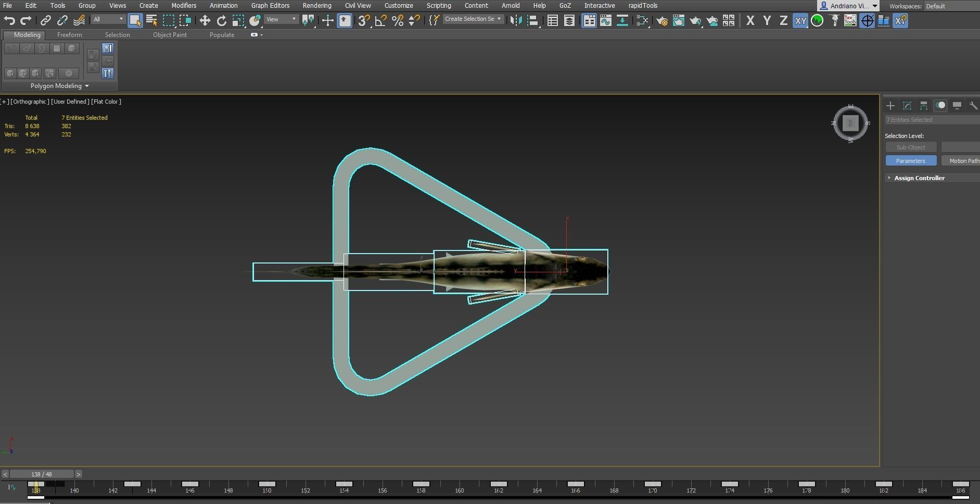Image resolution: width=980 pixels, height=504 pixels.
Task: Click the Undo arrow in the toolbar
Action: click(9, 20)
